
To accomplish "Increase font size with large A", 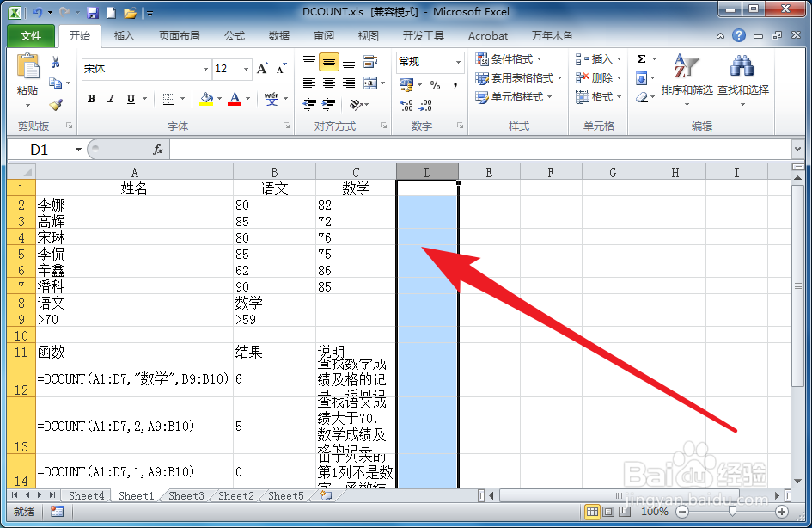I will coord(263,69).
